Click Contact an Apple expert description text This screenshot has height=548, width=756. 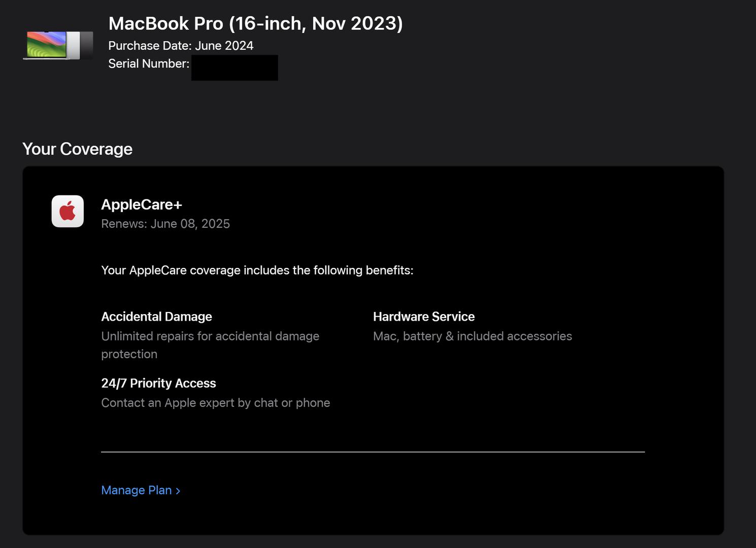[x=215, y=403]
